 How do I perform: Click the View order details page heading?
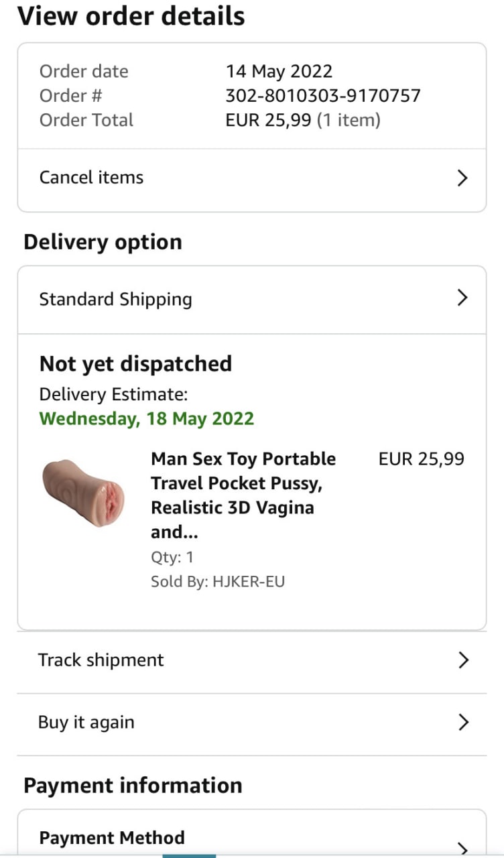tap(131, 16)
